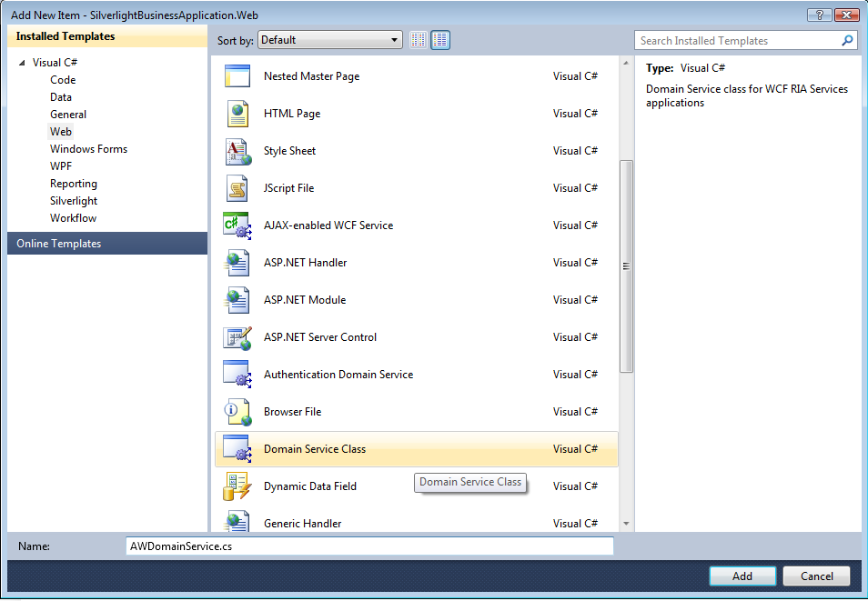
Task: Click the ASP.NET Handler label
Action: tap(305, 263)
